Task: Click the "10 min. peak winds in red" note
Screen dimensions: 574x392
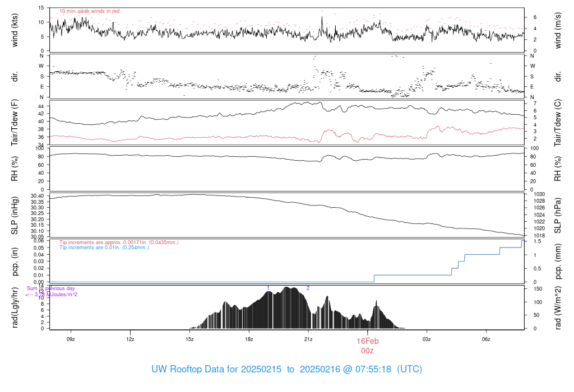Action: click(x=89, y=11)
